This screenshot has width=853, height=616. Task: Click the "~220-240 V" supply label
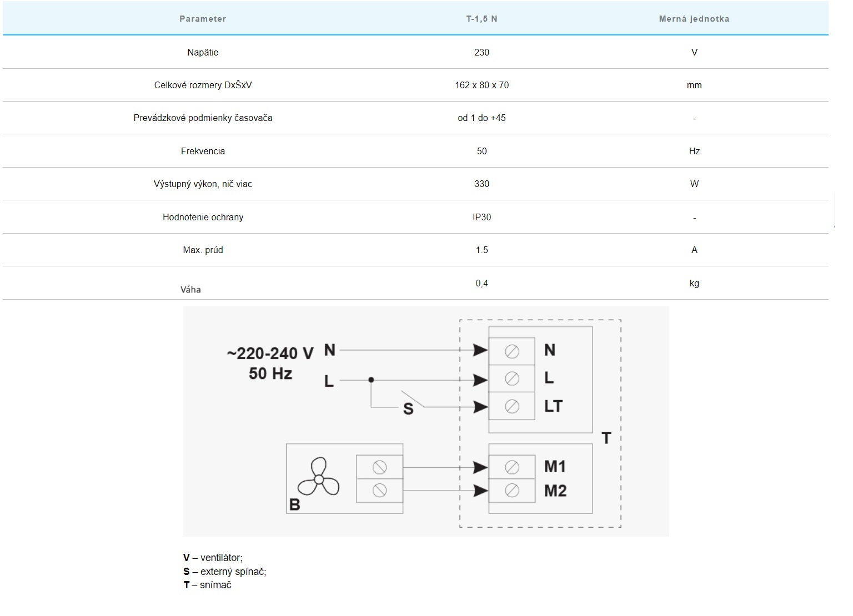click(270, 354)
